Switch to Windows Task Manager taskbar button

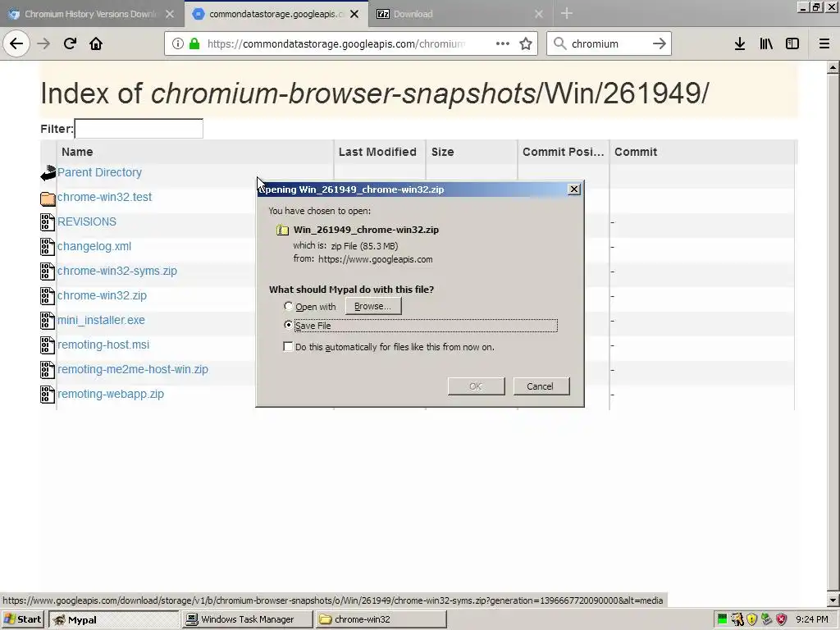pos(248,619)
